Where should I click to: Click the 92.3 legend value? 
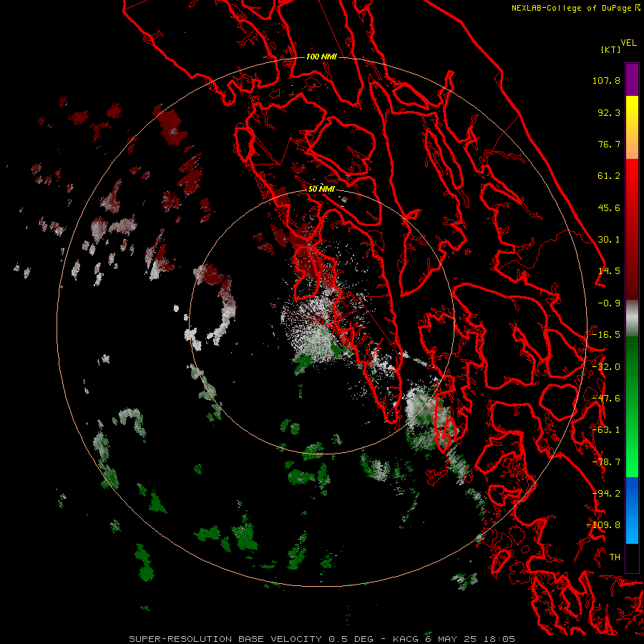pos(609,112)
